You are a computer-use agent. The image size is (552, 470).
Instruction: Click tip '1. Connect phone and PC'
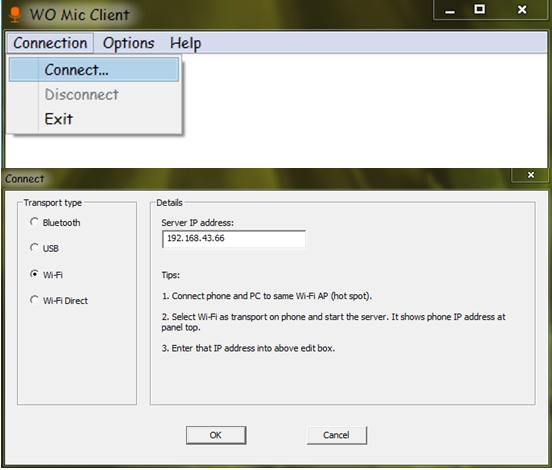267,296
